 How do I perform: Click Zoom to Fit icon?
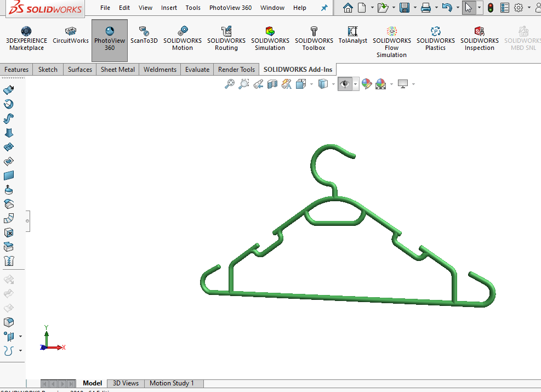(x=230, y=84)
